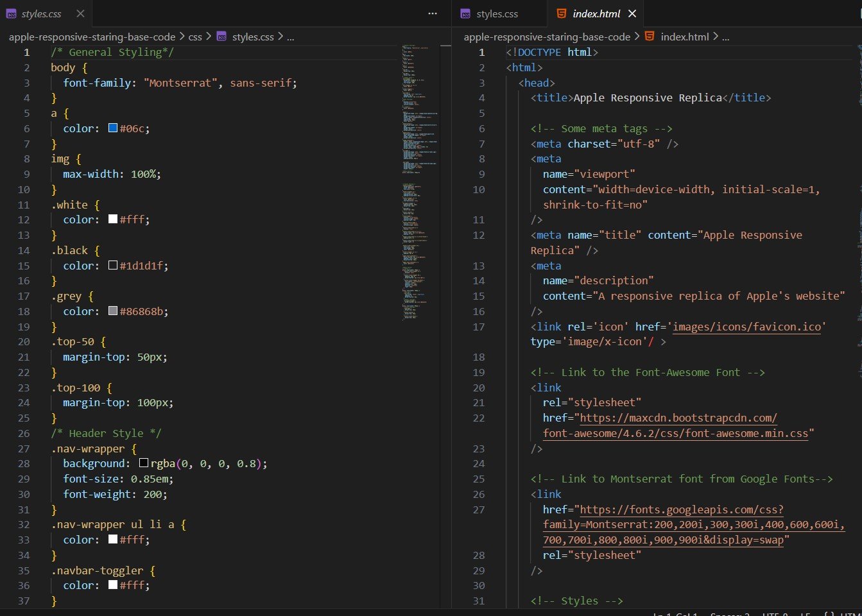This screenshot has height=616, width=862.
Task: Open More Actions ellipsis menu of left editor
Action: (x=433, y=13)
